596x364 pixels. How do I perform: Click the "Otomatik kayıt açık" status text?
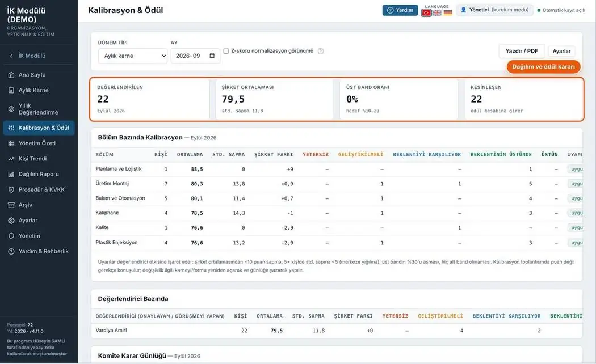pos(564,10)
